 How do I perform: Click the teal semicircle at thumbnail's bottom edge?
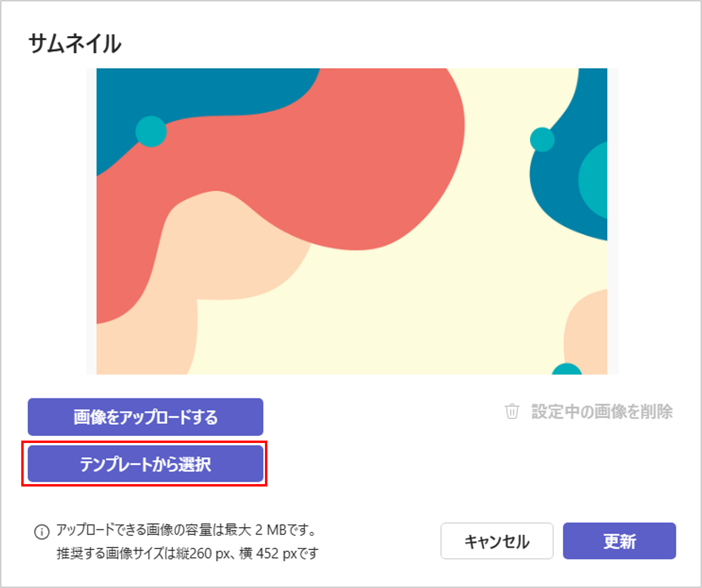point(567,370)
